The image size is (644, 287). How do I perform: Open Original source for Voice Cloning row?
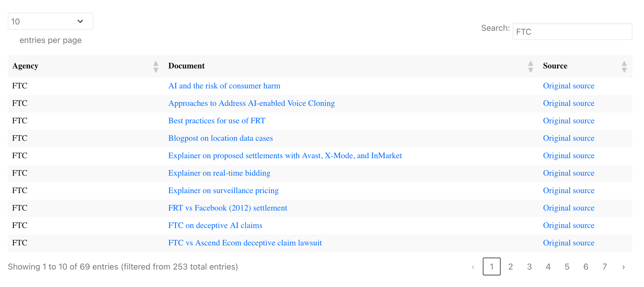pos(568,103)
